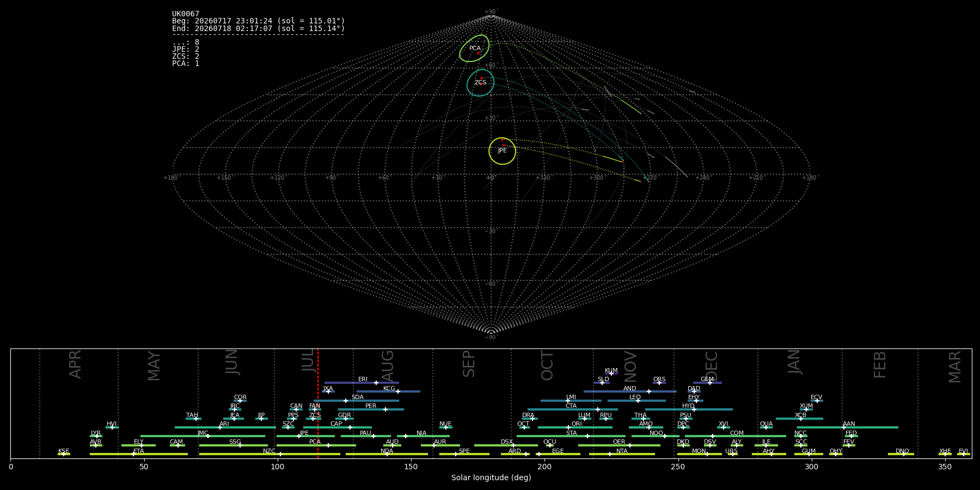Viewport: 980px width, 490px height.
Task: Click the ARI shower label in timeline
Action: 224,424
